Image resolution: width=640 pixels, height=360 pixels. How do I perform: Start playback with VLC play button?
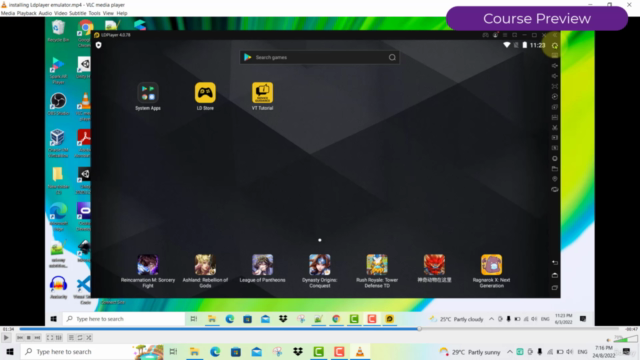pos(6,338)
